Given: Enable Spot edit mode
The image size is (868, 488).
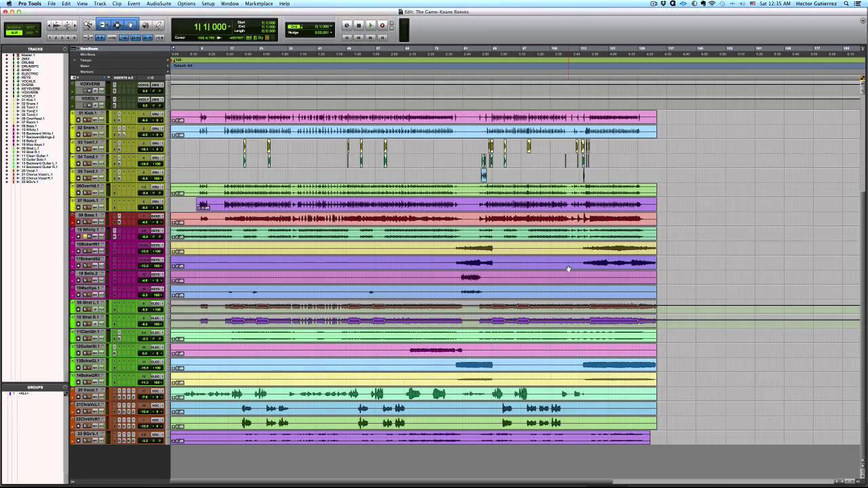Looking at the screenshot, I should pyautogui.click(x=30, y=27).
